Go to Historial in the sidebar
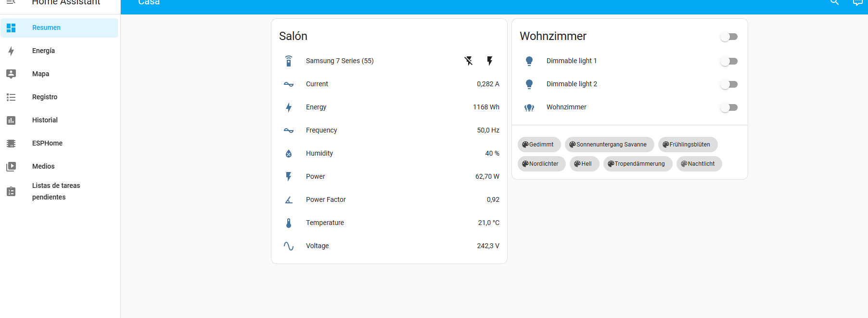868x318 pixels. point(45,120)
